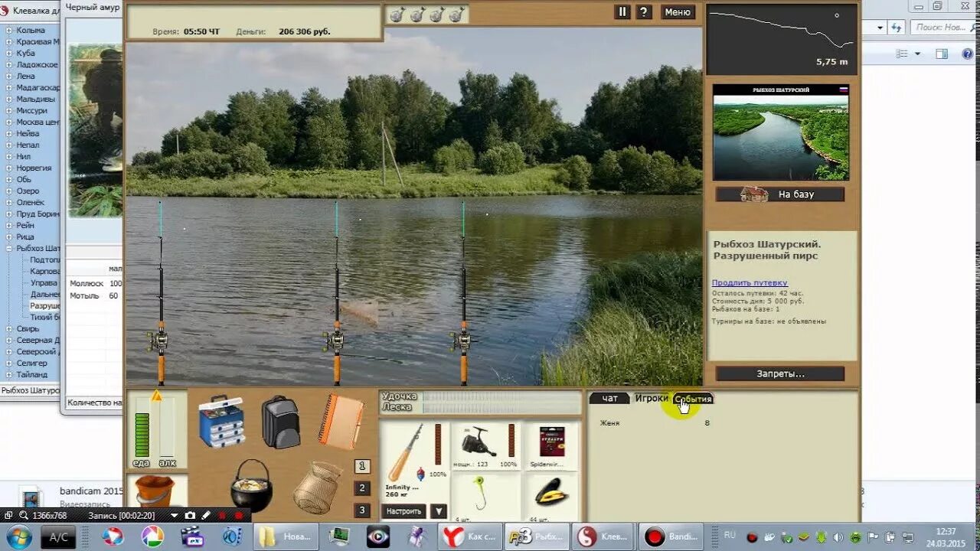Click the Удочка tension bar

501,397
